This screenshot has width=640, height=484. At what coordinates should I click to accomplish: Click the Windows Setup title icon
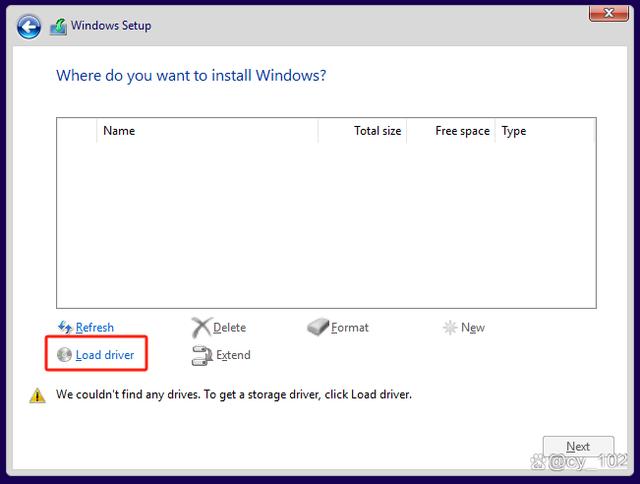(58, 27)
